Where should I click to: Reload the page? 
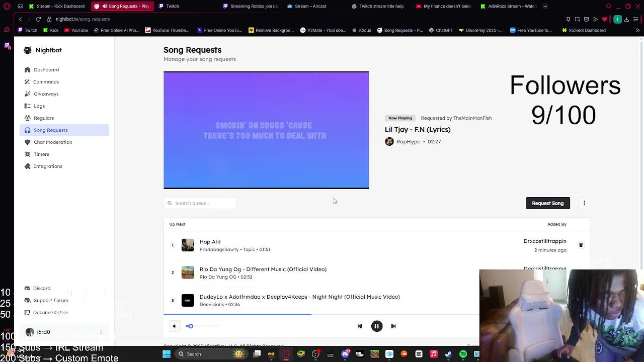(x=38, y=19)
